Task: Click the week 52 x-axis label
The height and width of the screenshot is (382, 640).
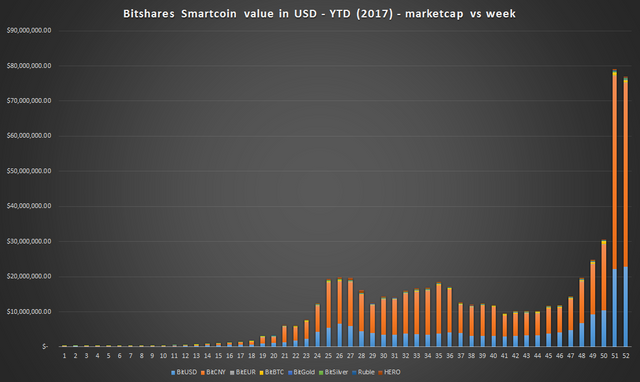Action: pyautogui.click(x=626, y=356)
